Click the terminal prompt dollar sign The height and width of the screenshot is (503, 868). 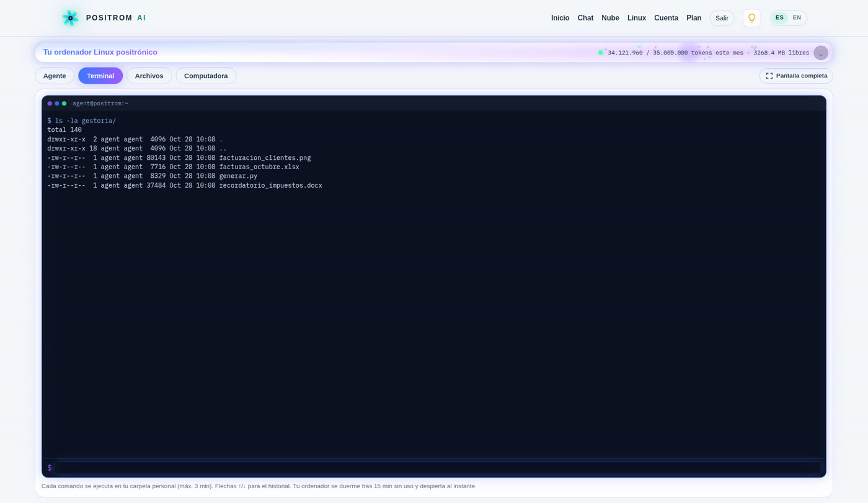(x=50, y=468)
